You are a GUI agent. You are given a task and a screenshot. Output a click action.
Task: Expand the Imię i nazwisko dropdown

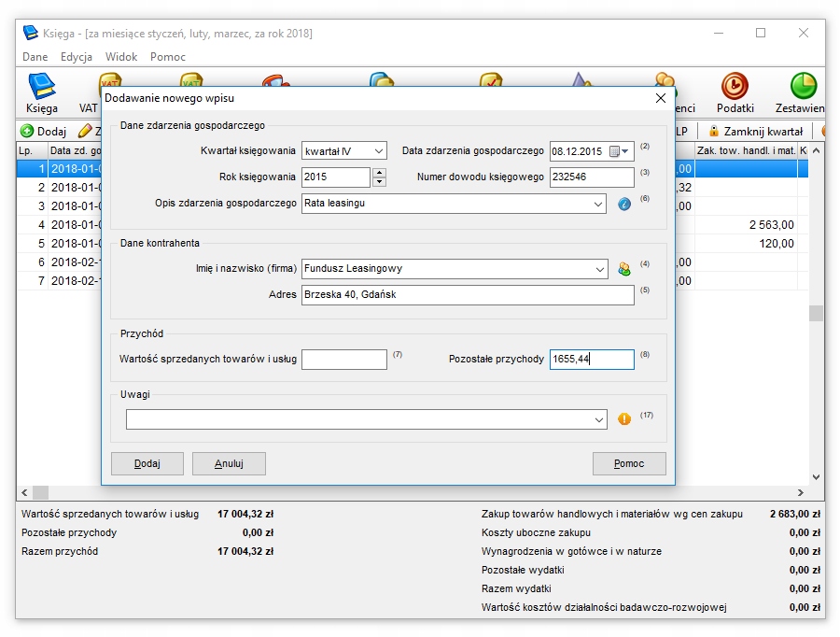(597, 269)
